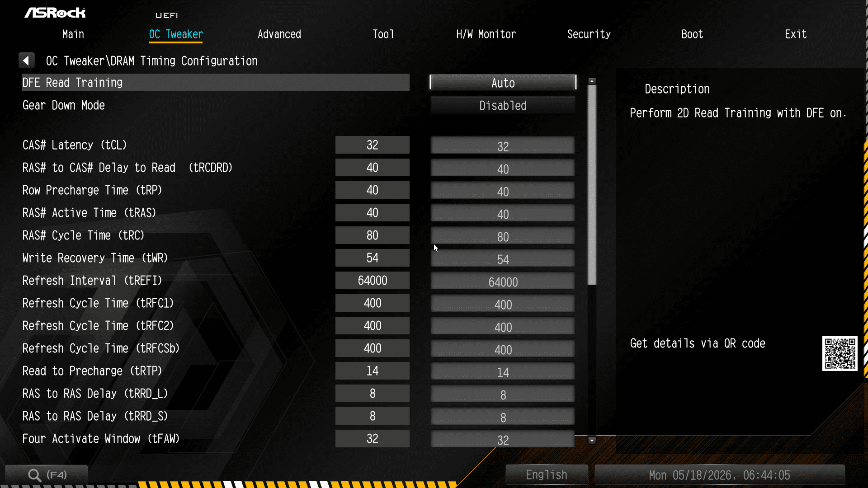
Task: Edit the tRFCSb input value
Action: click(x=503, y=349)
